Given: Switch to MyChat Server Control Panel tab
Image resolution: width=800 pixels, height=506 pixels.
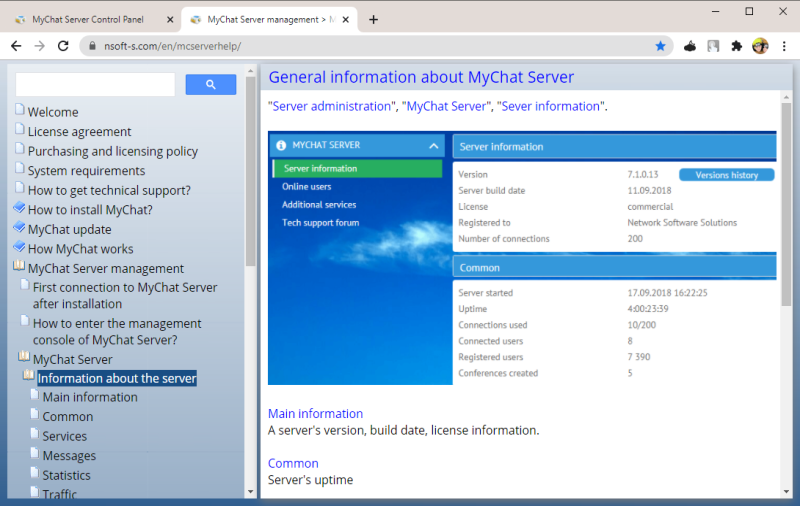Looking at the screenshot, I should coord(88,19).
